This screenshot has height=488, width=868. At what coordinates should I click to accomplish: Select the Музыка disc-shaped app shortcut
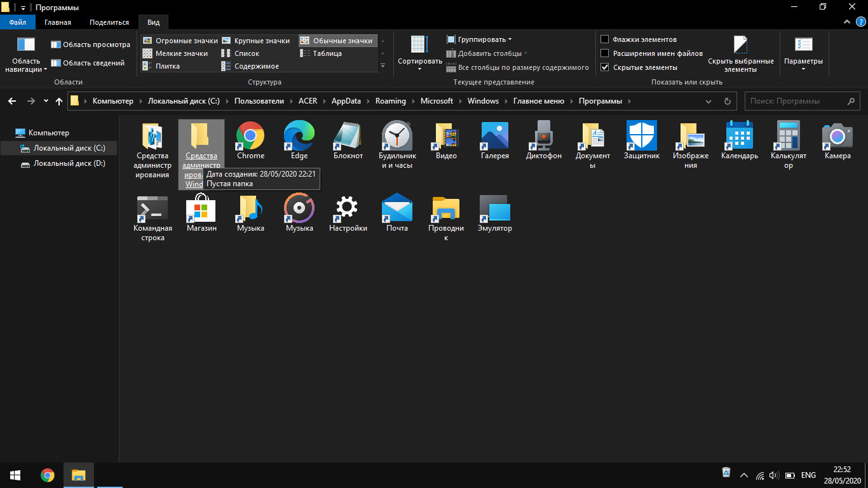pyautogui.click(x=299, y=213)
